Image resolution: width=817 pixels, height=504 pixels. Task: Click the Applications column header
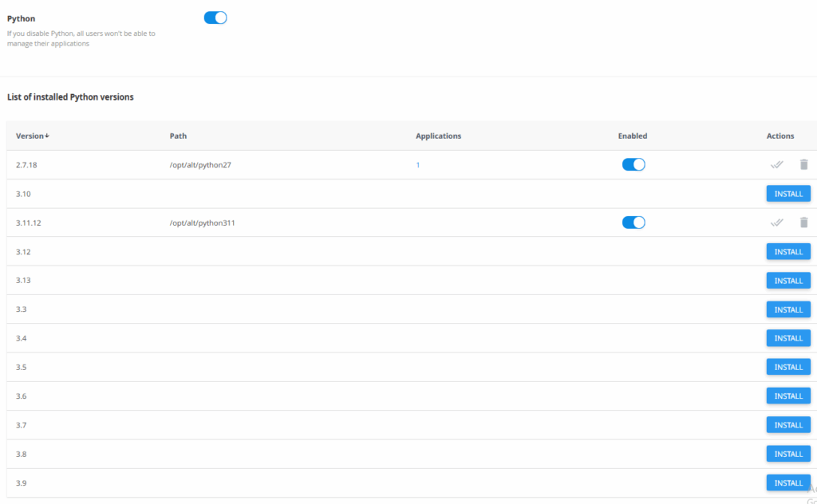click(x=438, y=136)
